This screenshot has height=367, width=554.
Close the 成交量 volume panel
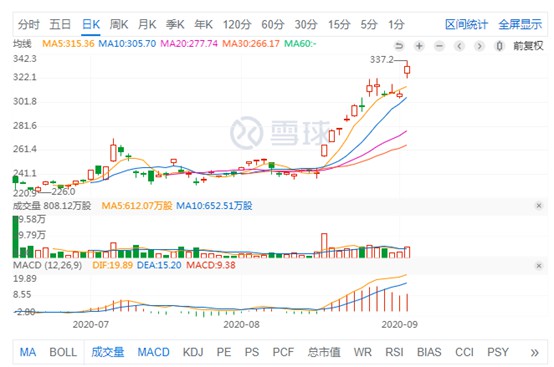(539, 206)
